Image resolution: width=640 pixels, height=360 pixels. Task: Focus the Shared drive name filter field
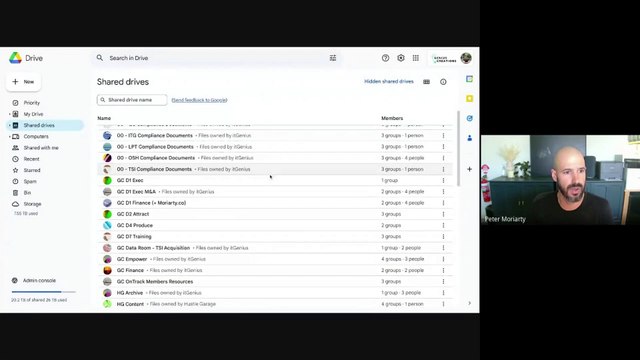click(x=132, y=100)
